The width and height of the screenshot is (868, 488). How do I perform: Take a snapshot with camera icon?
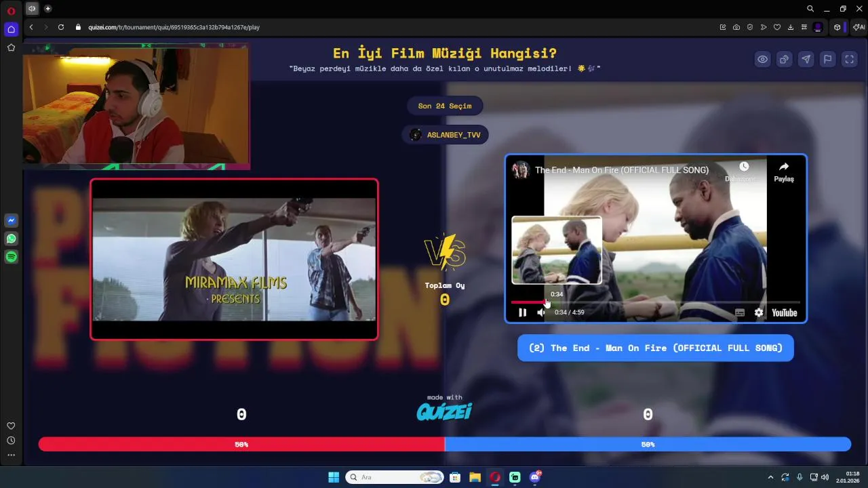736,27
